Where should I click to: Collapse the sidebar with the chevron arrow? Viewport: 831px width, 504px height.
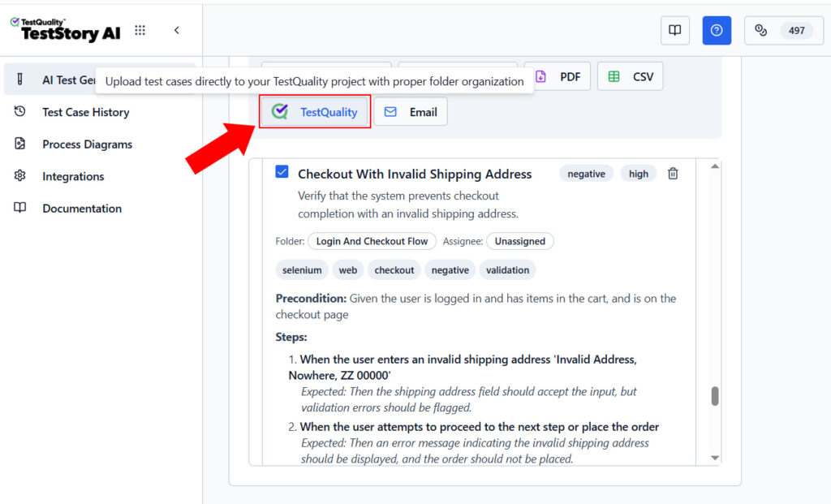tap(177, 30)
